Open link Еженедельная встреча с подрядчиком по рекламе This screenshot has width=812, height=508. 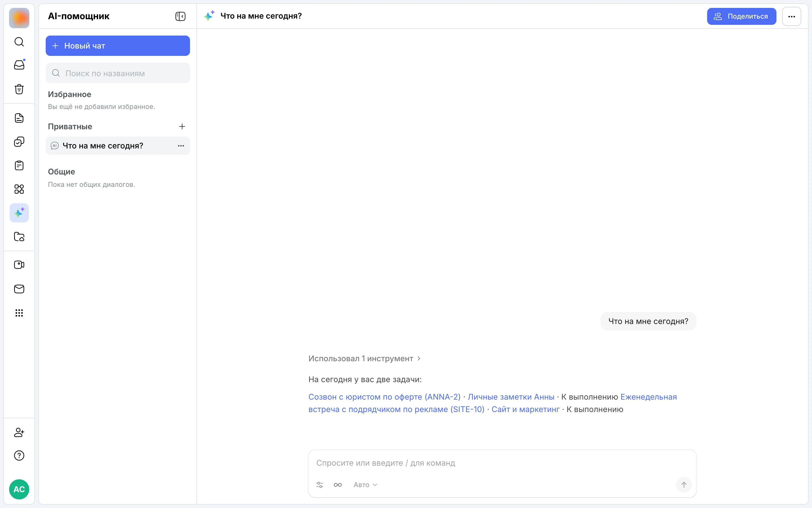[x=396, y=409]
